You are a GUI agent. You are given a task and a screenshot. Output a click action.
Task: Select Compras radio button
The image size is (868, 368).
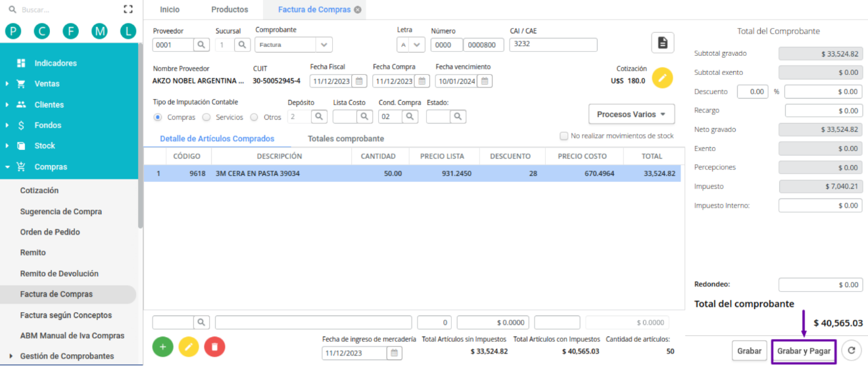(158, 117)
